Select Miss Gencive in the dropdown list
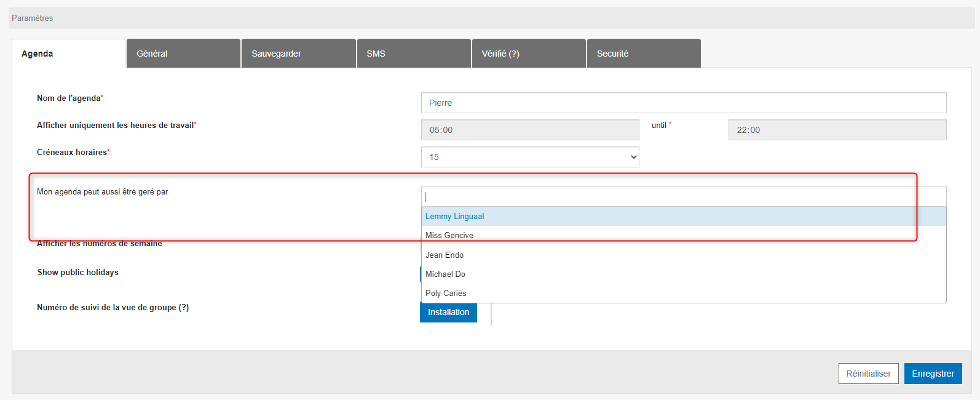The image size is (980, 400). pyautogui.click(x=682, y=235)
